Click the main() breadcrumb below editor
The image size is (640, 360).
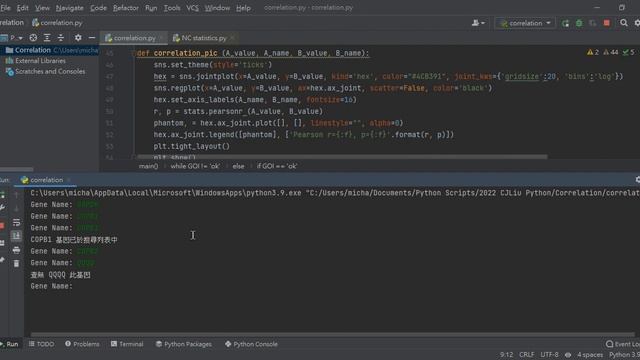click(x=148, y=166)
